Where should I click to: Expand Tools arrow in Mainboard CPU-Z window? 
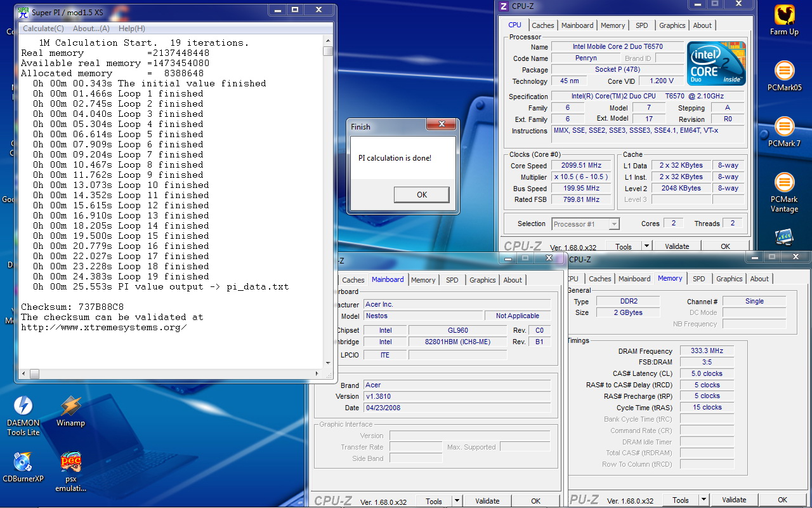click(457, 501)
